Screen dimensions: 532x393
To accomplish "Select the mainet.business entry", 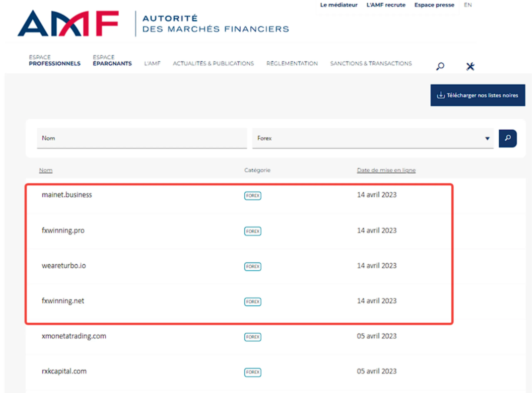I will coord(67,195).
